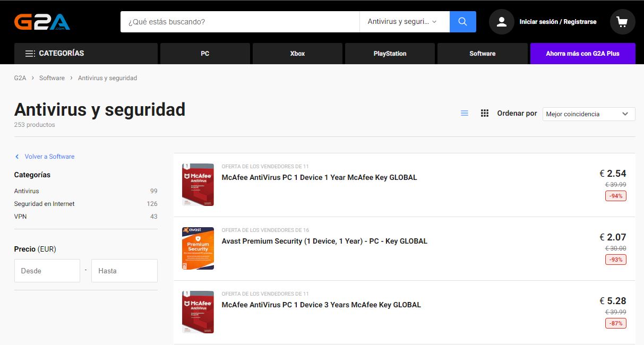Click the -94% discount badge
Screen dimensions: 644x345
616,196
